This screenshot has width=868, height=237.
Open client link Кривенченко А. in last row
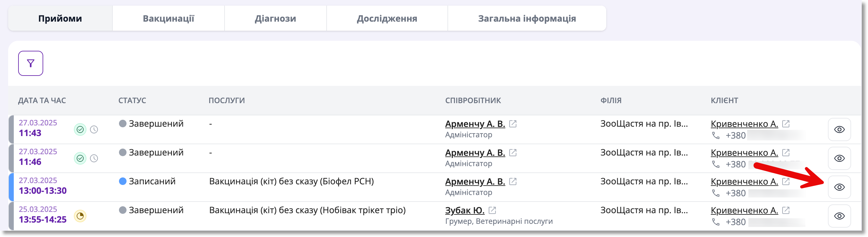[x=744, y=210]
